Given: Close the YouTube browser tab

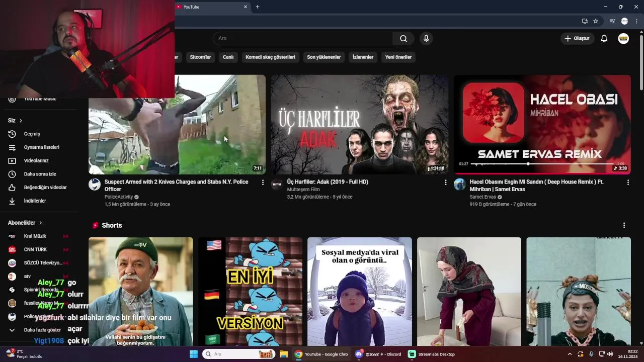Looking at the screenshot, I should (246, 7).
